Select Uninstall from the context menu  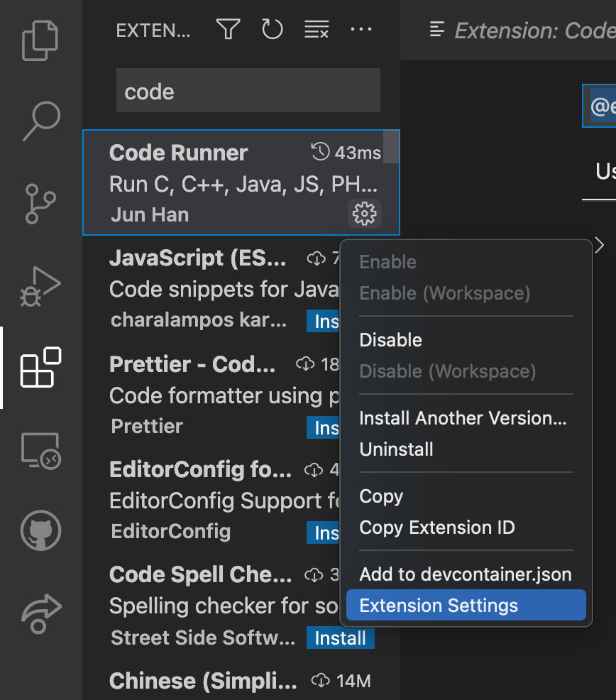466,449
